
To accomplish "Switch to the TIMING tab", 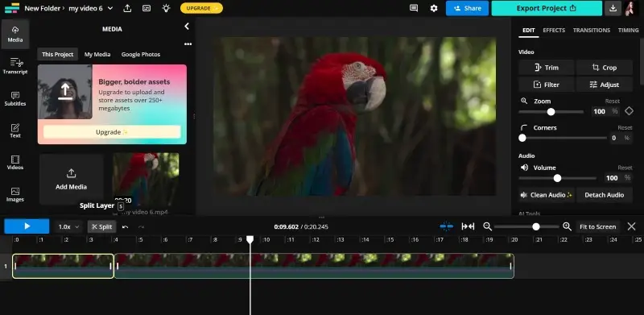I will 629,30.
